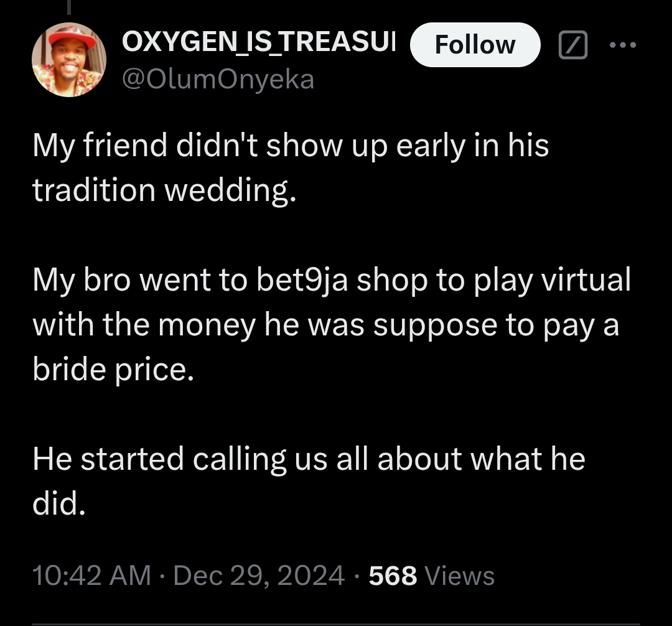
Task: Open the OXYGEN_IS_TREASU display name profile
Action: point(258,42)
